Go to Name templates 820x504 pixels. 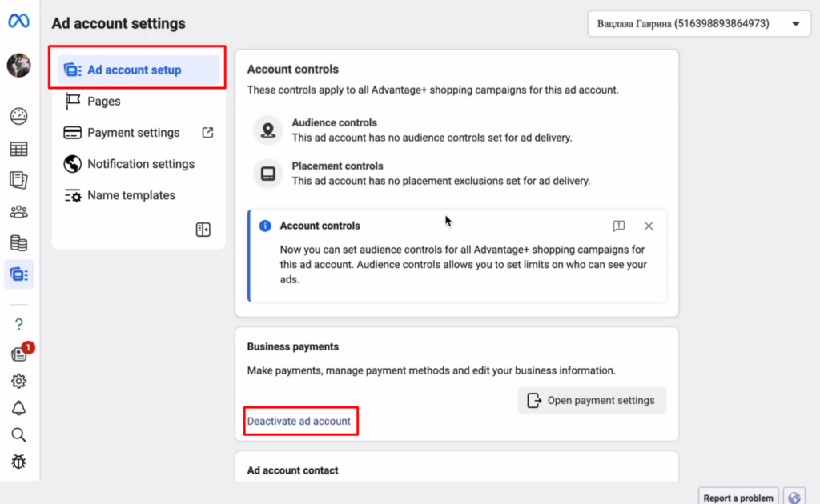point(131,195)
